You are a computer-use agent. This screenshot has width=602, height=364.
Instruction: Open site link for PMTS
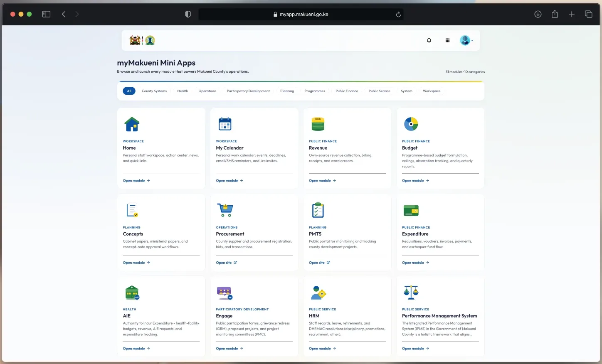click(319, 263)
